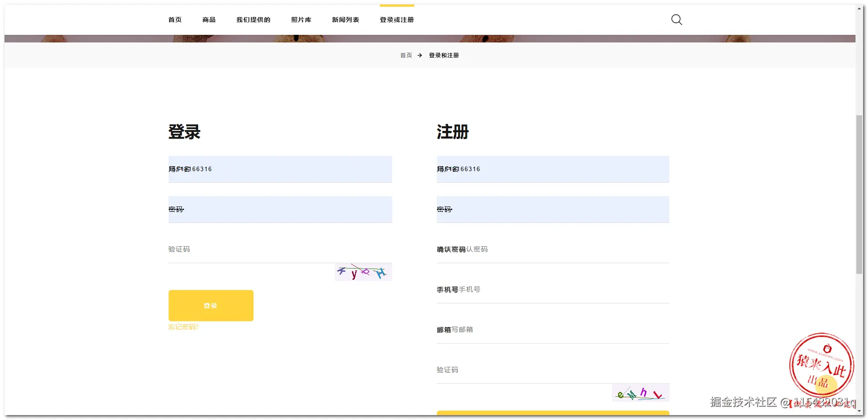Refresh the login captcha image
The height and width of the screenshot is (420, 868).
pos(364,272)
